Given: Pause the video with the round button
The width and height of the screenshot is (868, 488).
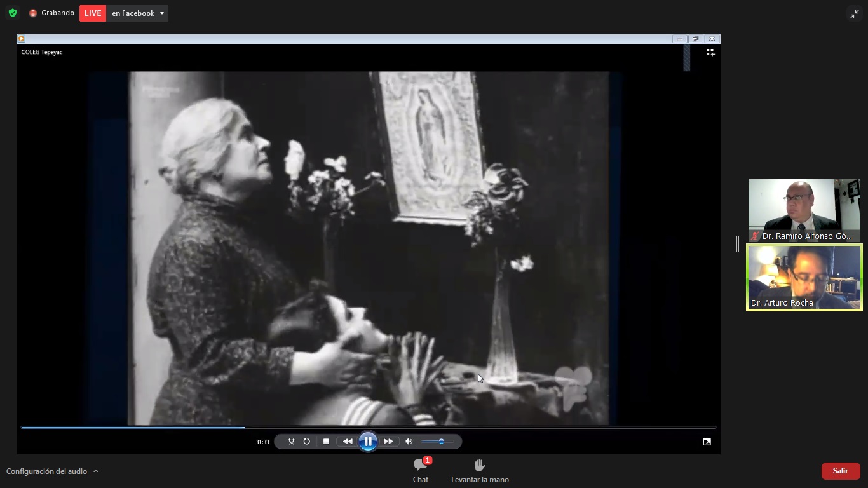Looking at the screenshot, I should point(368,442).
